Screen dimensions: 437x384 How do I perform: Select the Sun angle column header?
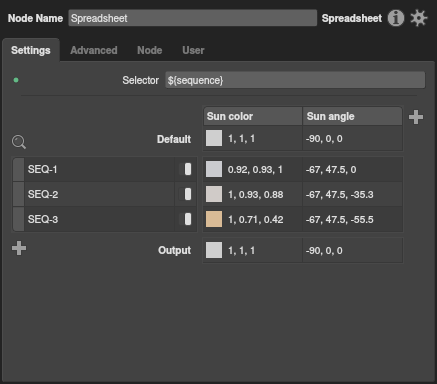[352, 116]
